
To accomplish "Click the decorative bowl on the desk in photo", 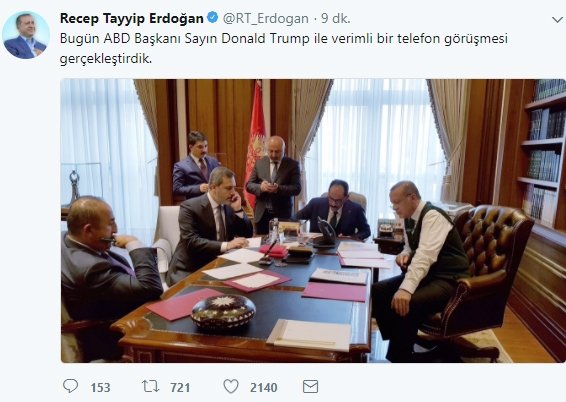I will pos(223,310).
